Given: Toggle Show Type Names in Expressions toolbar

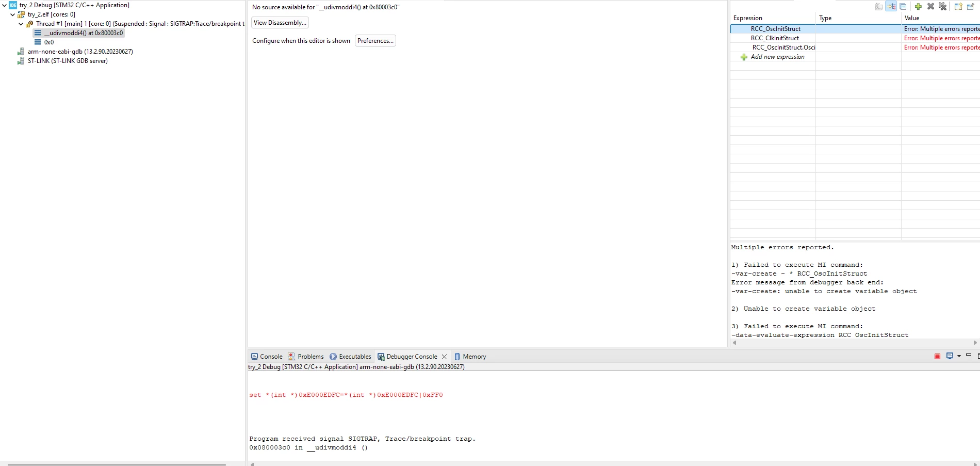Looking at the screenshot, I should tap(879, 7).
